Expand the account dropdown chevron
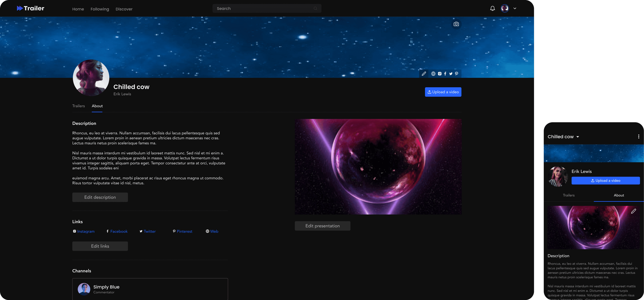 (x=515, y=8)
